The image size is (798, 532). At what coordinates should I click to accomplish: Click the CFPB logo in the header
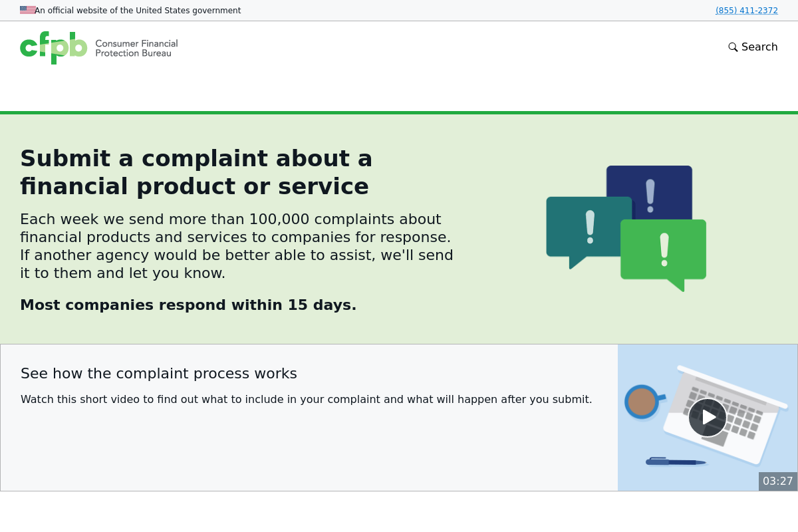click(98, 48)
